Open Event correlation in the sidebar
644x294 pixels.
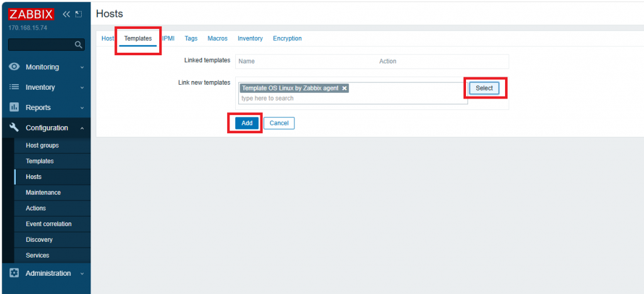click(x=53, y=224)
